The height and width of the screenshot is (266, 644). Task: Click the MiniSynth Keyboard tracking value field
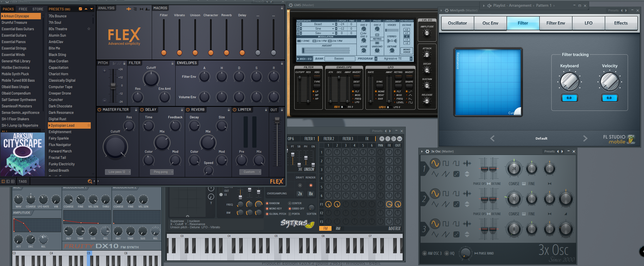click(569, 98)
